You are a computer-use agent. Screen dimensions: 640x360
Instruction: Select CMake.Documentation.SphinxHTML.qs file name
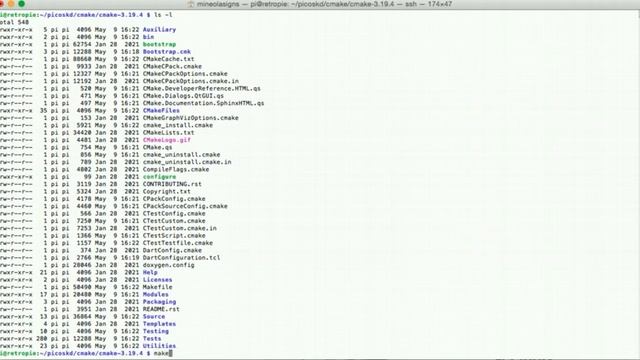click(x=203, y=103)
